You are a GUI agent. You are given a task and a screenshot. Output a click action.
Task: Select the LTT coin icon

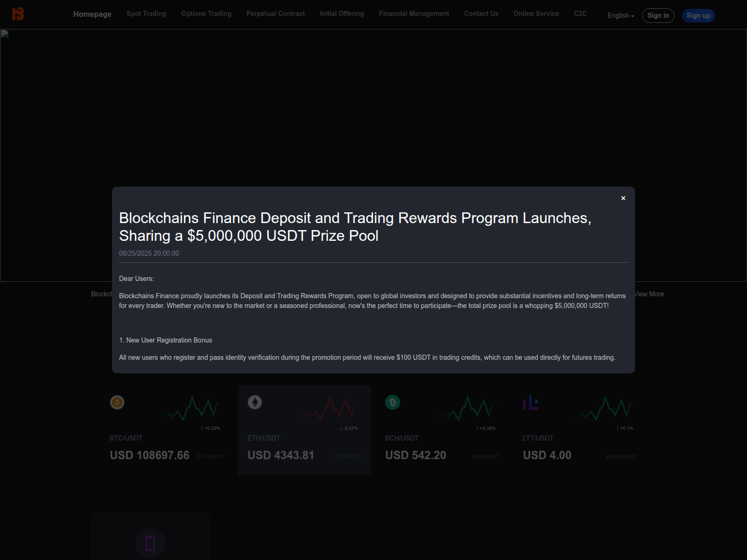pyautogui.click(x=530, y=402)
